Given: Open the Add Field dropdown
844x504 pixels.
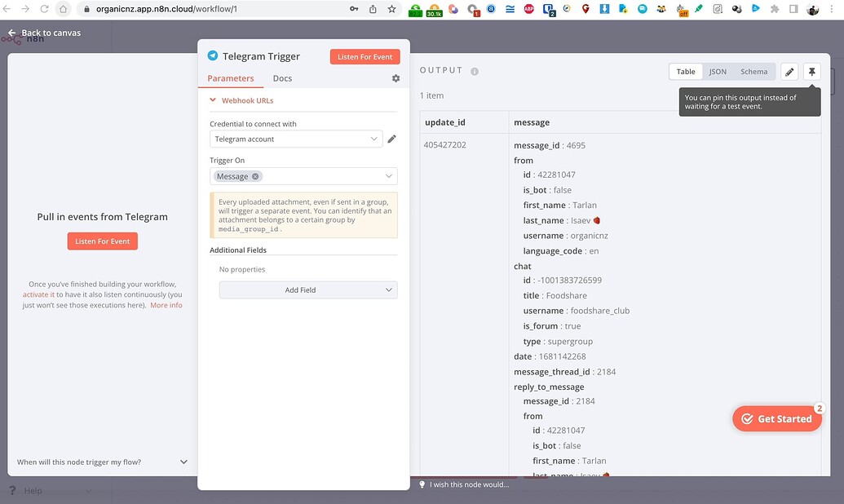Looking at the screenshot, I should click(308, 290).
